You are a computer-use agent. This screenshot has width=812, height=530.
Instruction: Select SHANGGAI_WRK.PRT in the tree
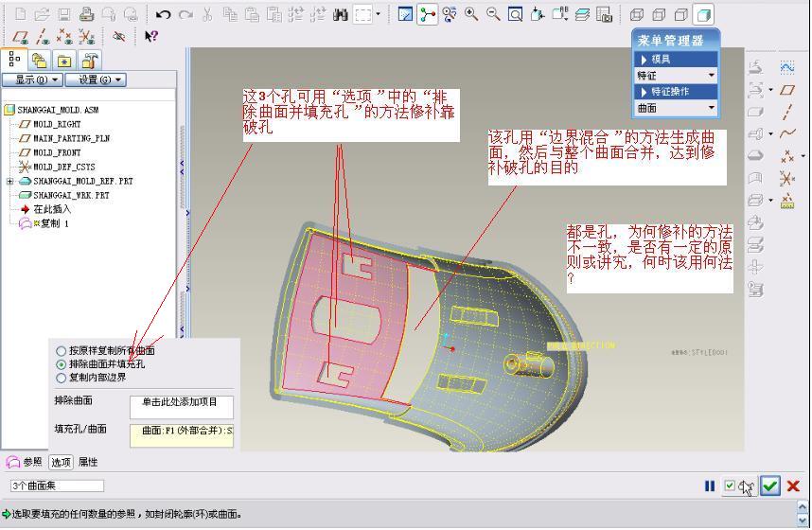click(71, 195)
